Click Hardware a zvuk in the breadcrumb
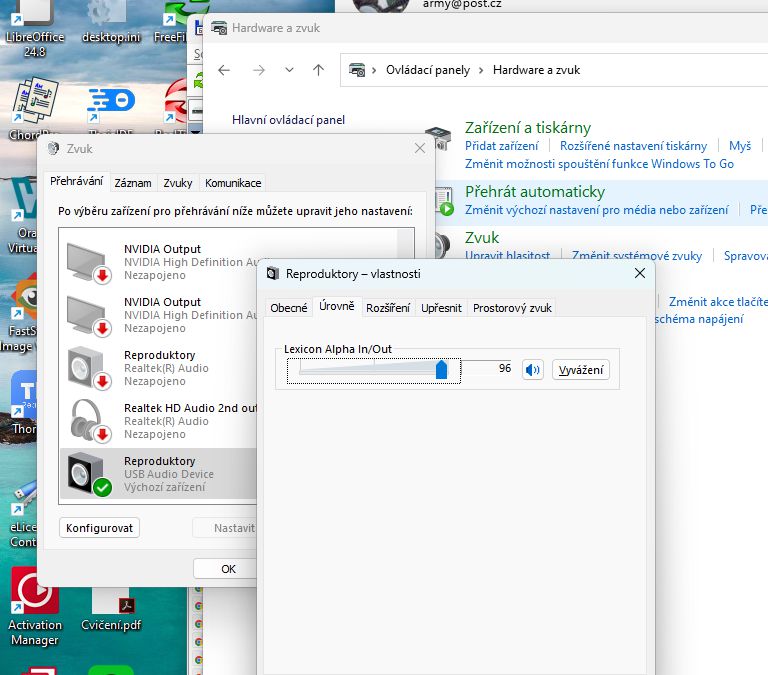 [x=536, y=70]
